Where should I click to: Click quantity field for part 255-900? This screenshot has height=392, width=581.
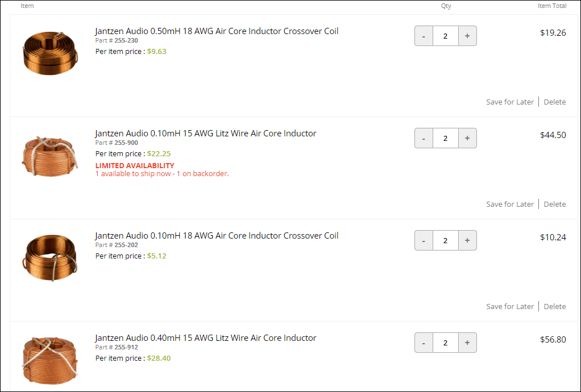point(446,138)
